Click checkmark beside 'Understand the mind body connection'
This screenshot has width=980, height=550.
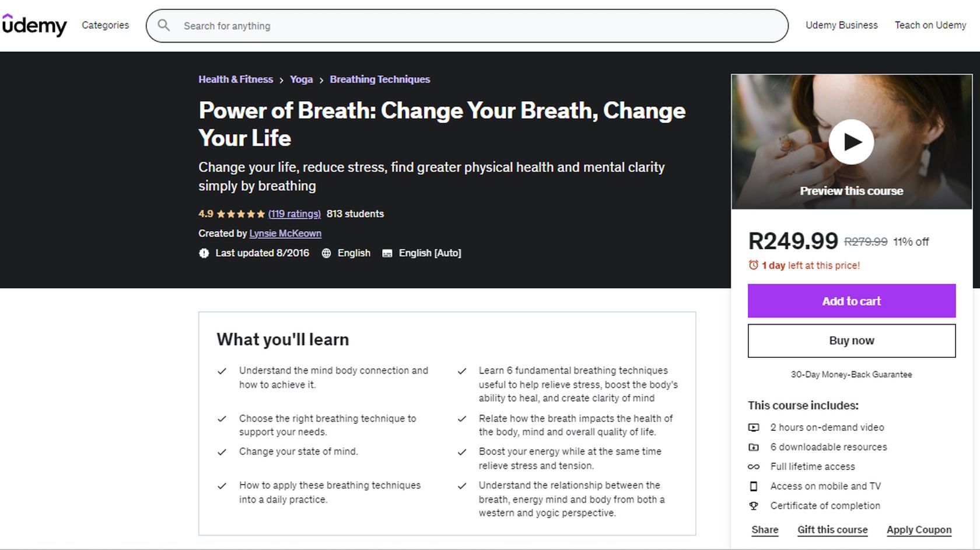click(x=222, y=371)
